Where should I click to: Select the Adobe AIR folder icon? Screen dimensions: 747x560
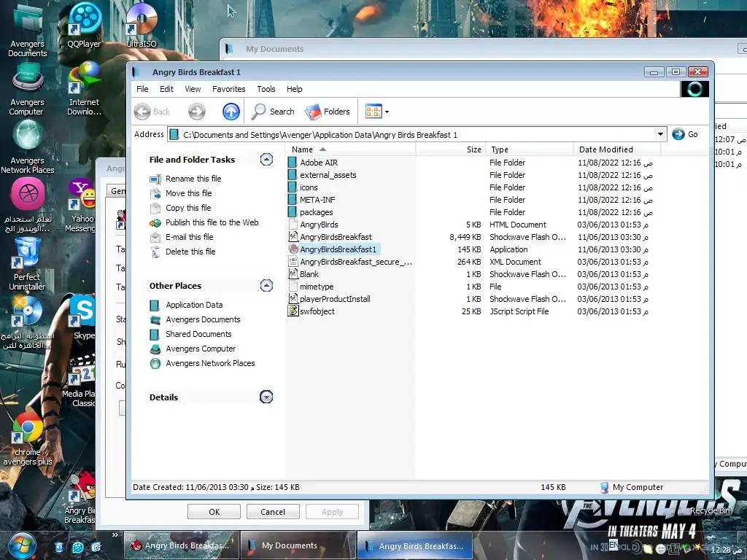[x=293, y=163]
